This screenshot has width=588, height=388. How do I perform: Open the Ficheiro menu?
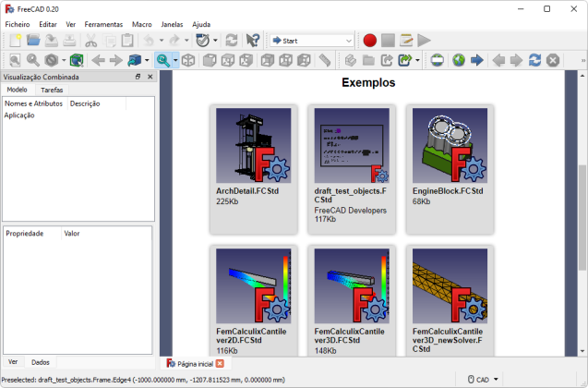[18, 24]
